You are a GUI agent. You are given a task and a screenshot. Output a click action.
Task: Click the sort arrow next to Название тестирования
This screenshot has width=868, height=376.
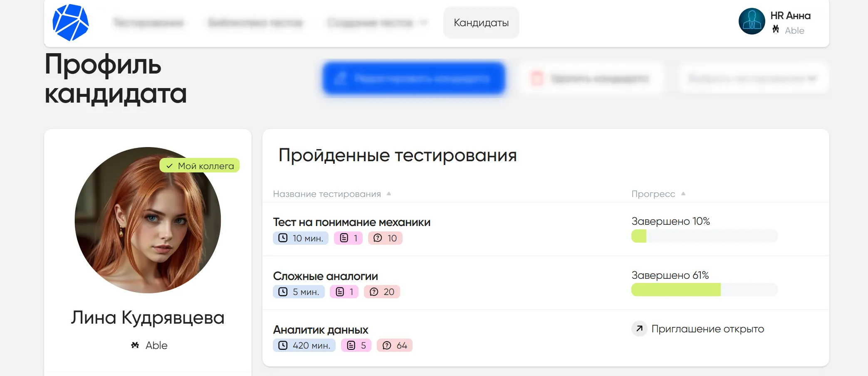tap(389, 193)
